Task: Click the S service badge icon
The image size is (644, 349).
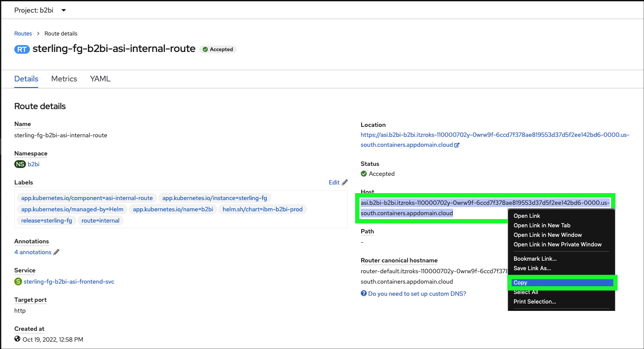Action: pos(18,281)
